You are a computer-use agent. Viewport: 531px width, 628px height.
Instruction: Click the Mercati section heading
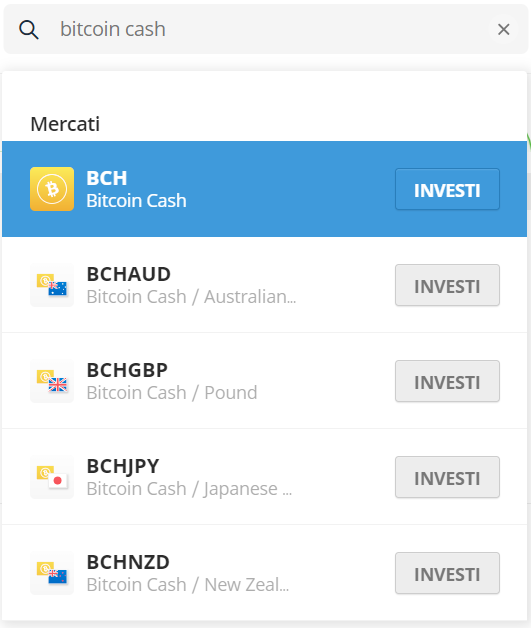click(65, 124)
